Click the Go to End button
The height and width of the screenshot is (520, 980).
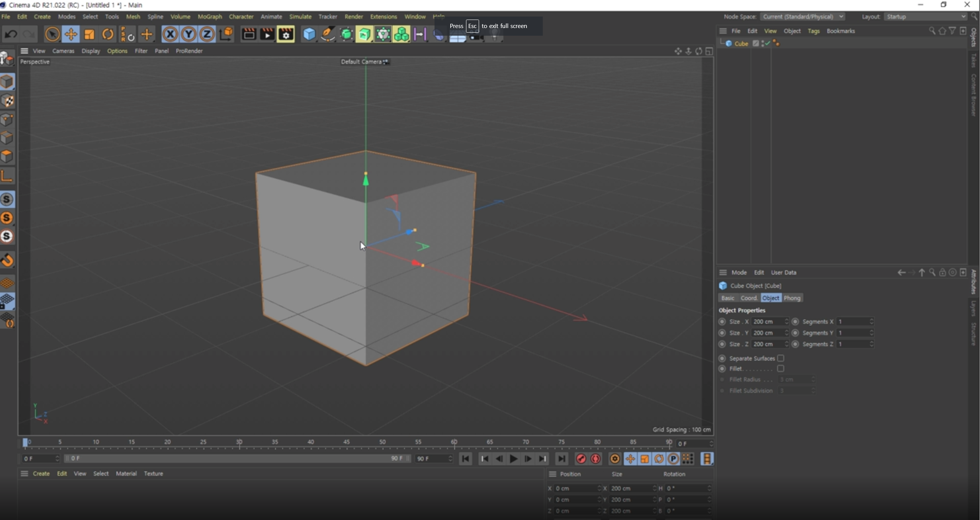[x=562, y=459]
